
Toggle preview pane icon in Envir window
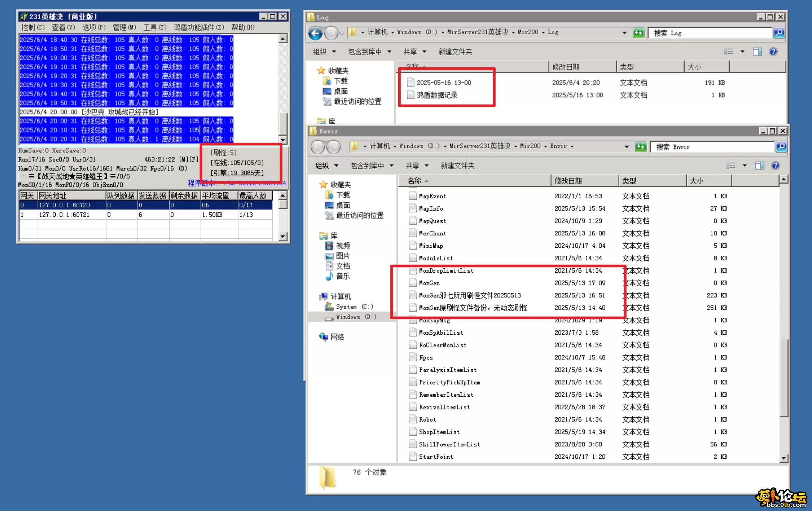point(759,165)
